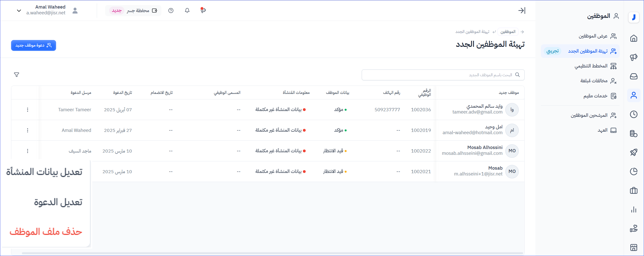Click the filter funnel icon above table
The width and height of the screenshot is (644, 256).
tap(17, 75)
